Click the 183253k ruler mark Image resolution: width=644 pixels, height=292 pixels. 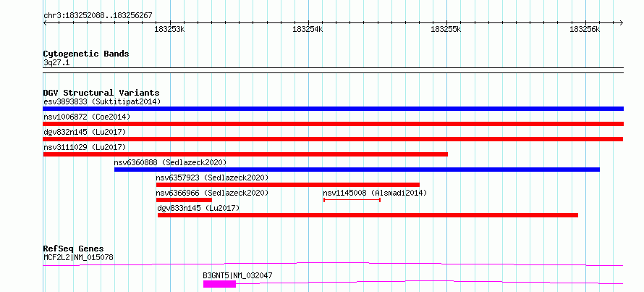(x=169, y=29)
